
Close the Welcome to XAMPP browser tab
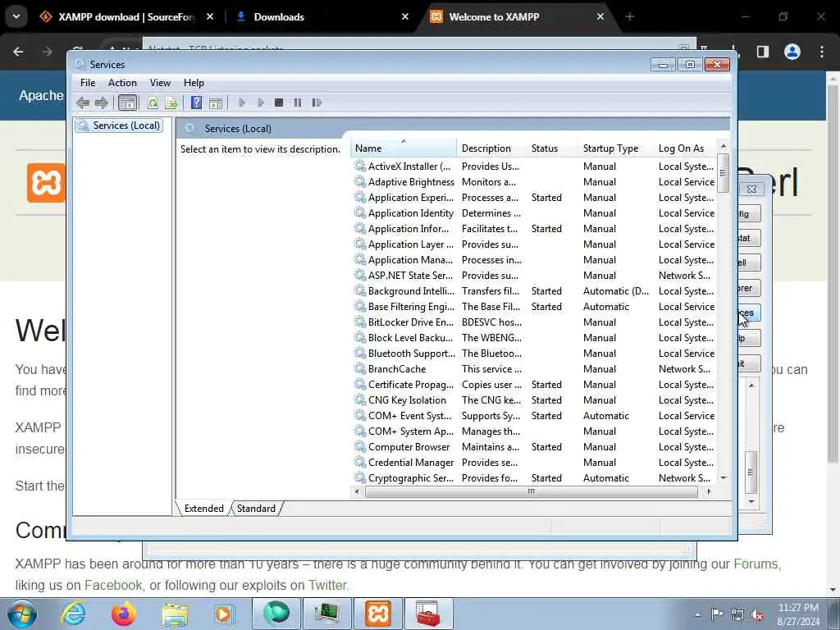(600, 16)
